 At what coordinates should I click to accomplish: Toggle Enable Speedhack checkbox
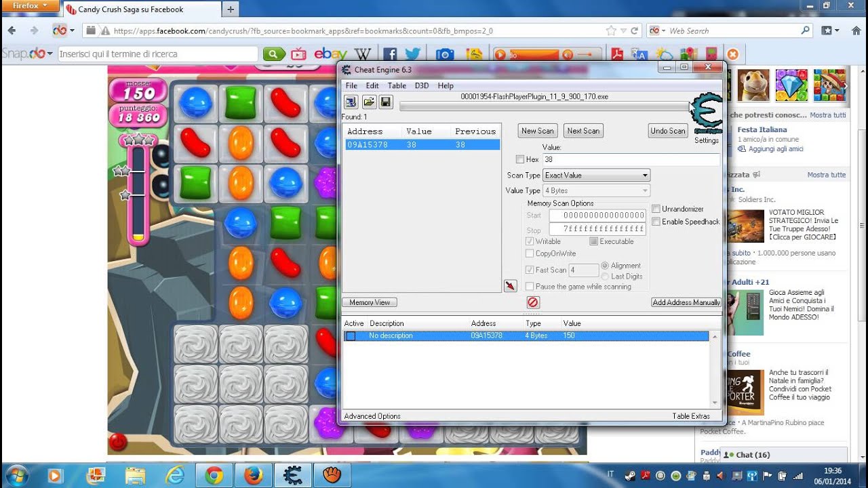pyautogui.click(x=656, y=222)
